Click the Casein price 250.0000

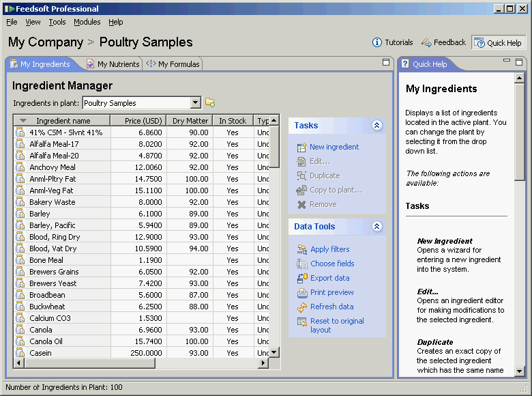(146, 353)
